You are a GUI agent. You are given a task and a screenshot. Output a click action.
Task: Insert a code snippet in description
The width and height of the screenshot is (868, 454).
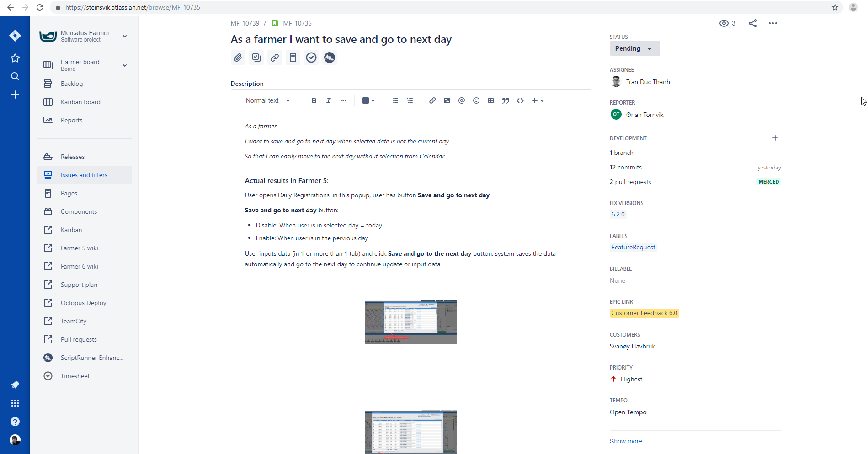pyautogui.click(x=520, y=100)
